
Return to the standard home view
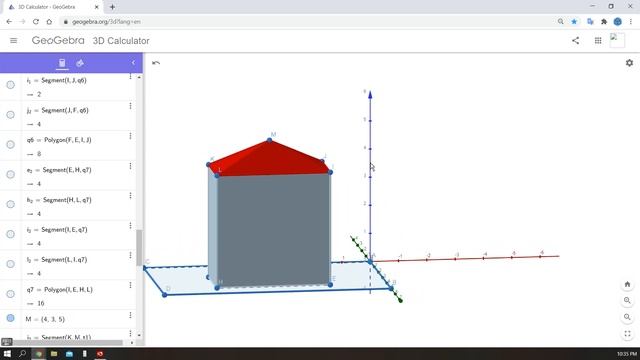click(x=627, y=284)
